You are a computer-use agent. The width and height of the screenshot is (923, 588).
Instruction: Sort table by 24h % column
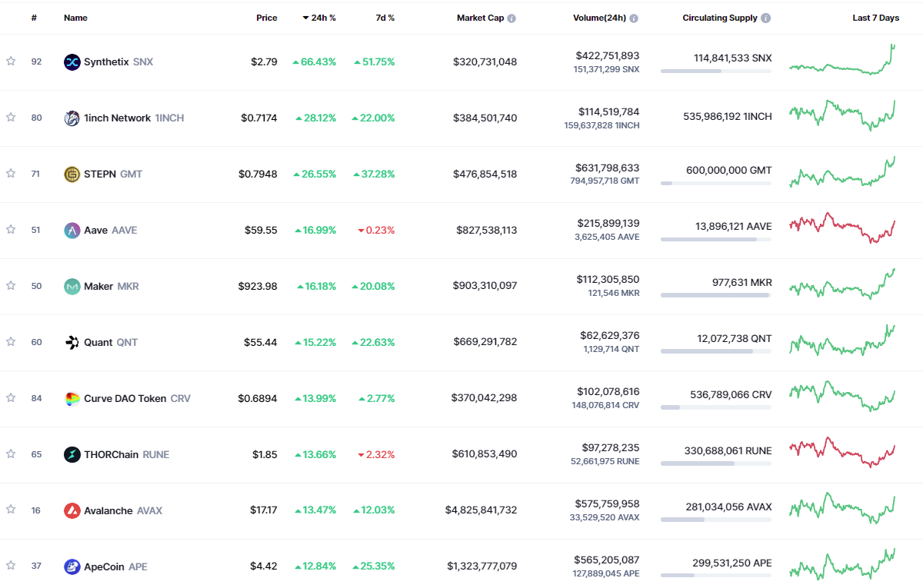click(318, 18)
